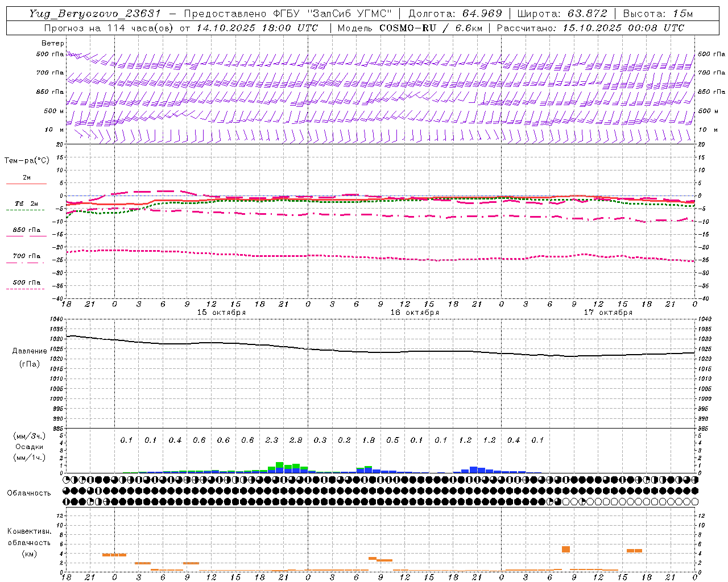Click the Конвективн. convective cloud label

[x=29, y=531]
